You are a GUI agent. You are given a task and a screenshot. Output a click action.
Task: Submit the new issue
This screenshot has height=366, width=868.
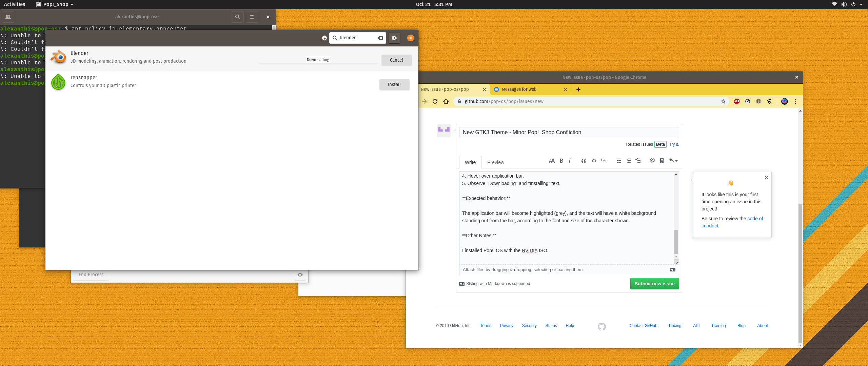coord(654,284)
